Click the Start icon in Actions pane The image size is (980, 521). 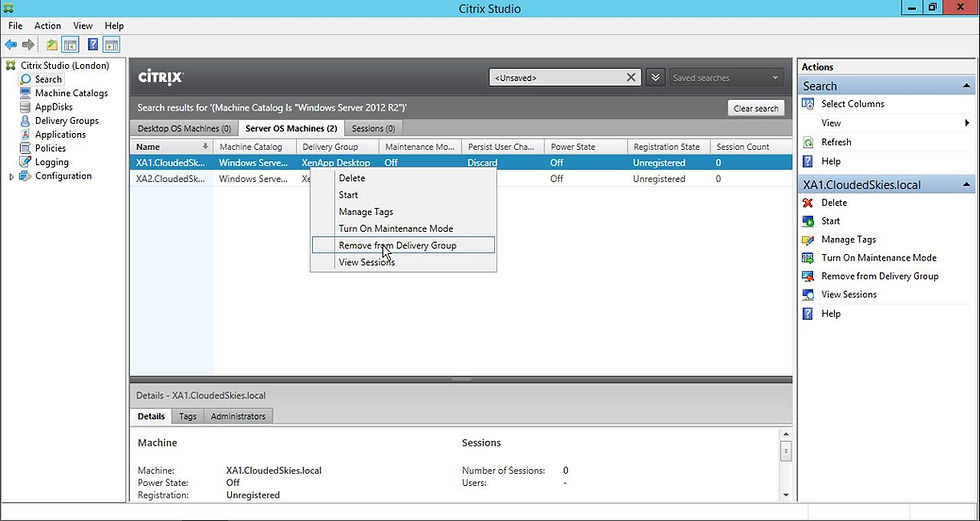[x=808, y=221]
